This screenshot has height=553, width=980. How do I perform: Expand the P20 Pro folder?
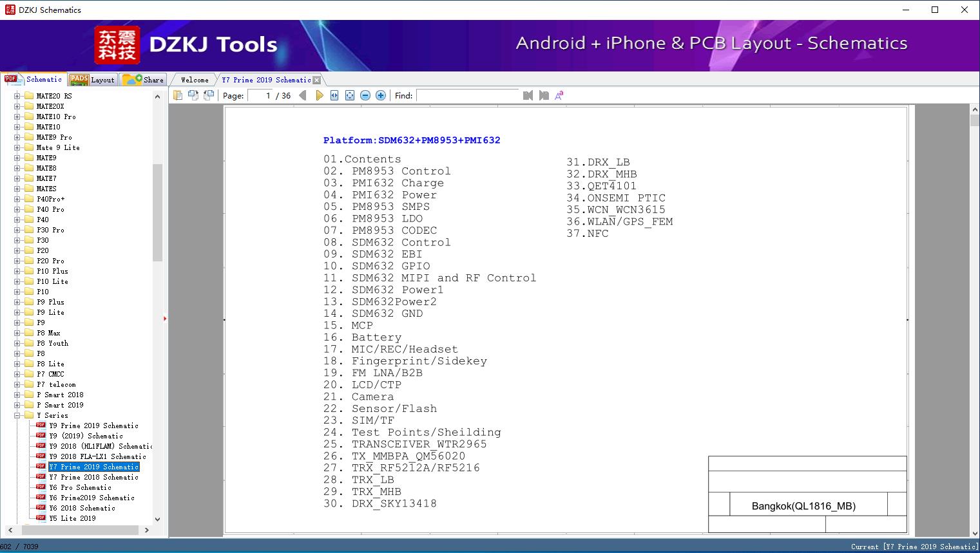click(17, 261)
